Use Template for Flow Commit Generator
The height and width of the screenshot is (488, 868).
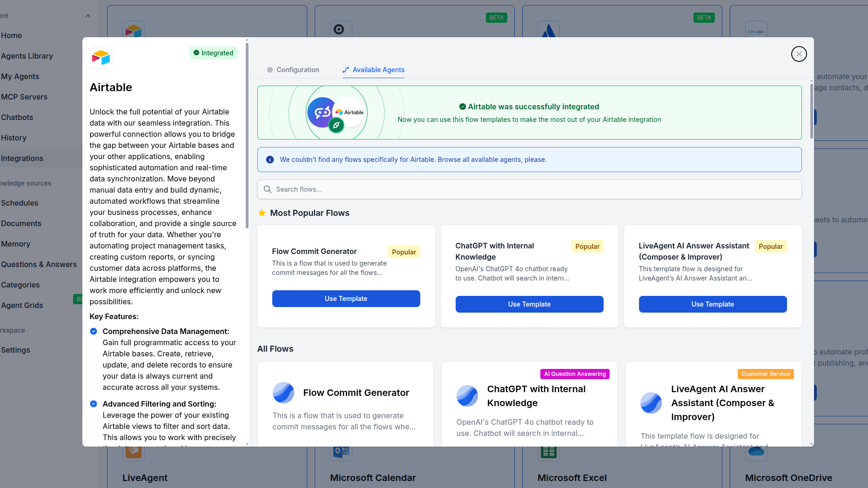coord(346,299)
